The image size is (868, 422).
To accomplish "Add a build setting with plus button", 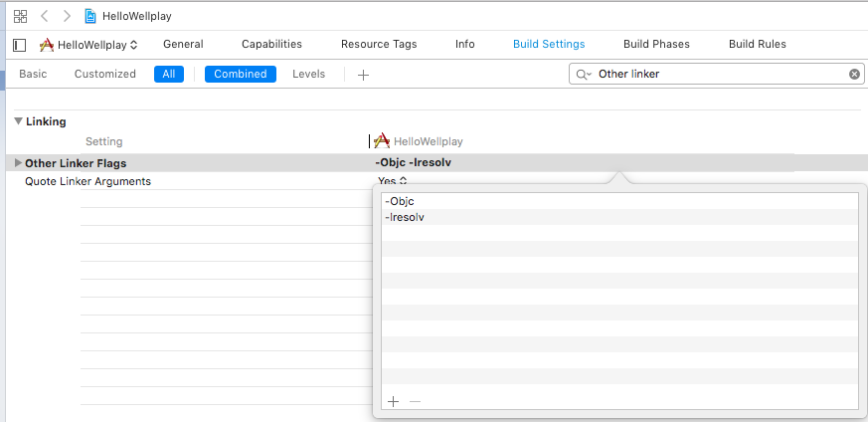I will [363, 75].
